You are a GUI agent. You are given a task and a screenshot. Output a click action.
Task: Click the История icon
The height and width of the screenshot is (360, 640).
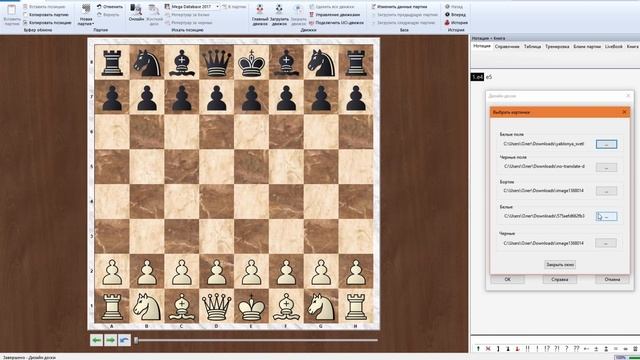click(x=447, y=22)
